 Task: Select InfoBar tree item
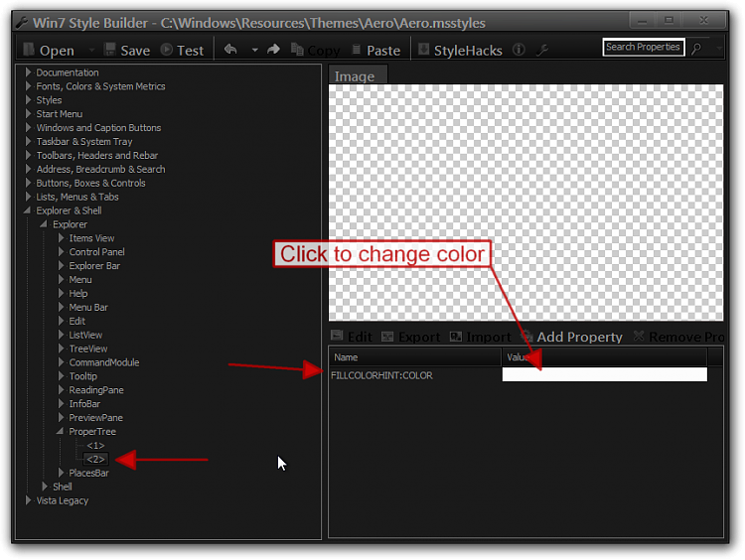[x=84, y=404]
